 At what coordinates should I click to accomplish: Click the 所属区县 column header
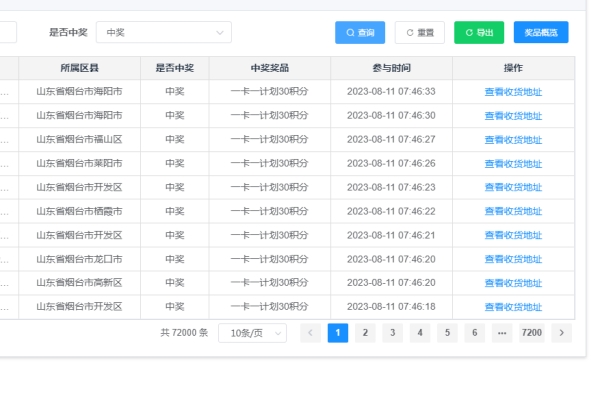[80, 68]
